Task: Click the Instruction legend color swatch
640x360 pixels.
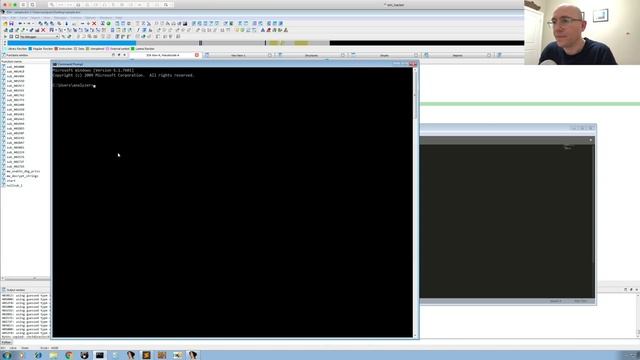Action: click(x=56, y=49)
